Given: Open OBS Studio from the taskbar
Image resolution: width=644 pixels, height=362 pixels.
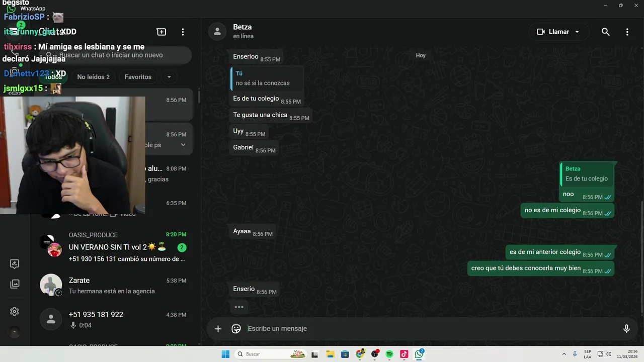Looking at the screenshot, I should click(374, 354).
